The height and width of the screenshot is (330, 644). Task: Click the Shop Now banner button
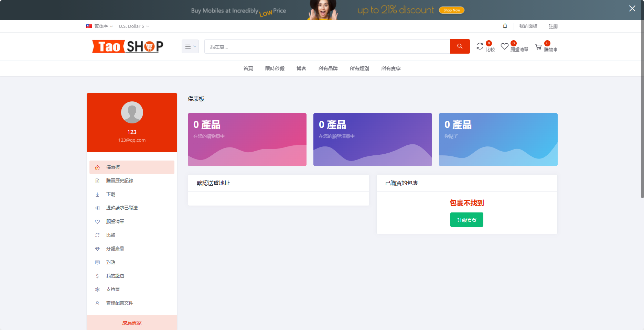tap(451, 10)
